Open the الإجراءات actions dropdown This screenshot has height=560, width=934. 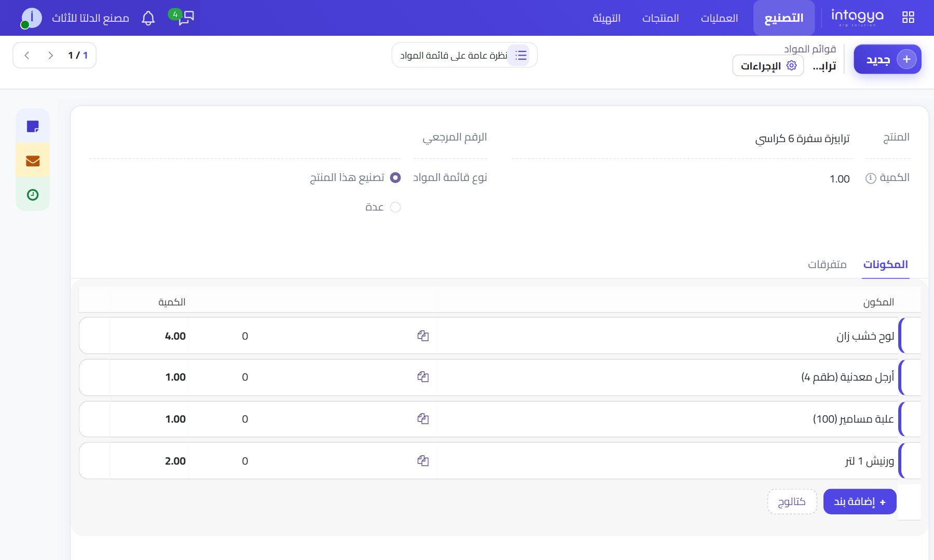pos(768,66)
